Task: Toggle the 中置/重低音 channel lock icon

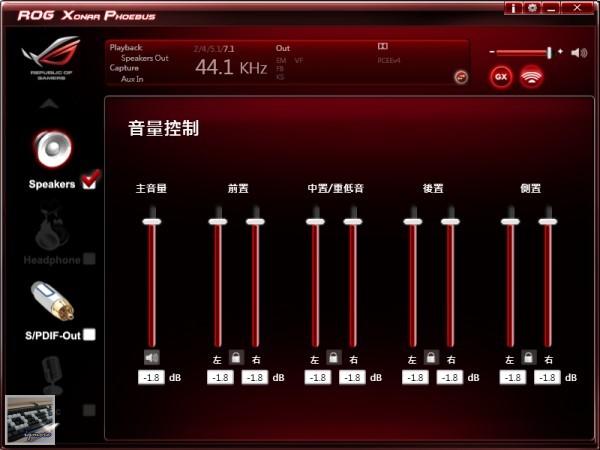Action: (x=334, y=358)
